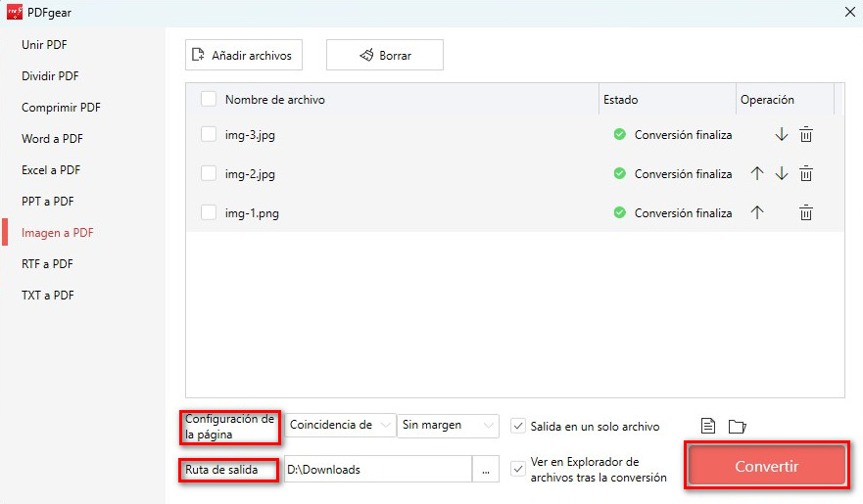Image resolution: width=863 pixels, height=504 pixels.
Task: Open the Dividir PDF tool
Action: pyautogui.click(x=50, y=76)
